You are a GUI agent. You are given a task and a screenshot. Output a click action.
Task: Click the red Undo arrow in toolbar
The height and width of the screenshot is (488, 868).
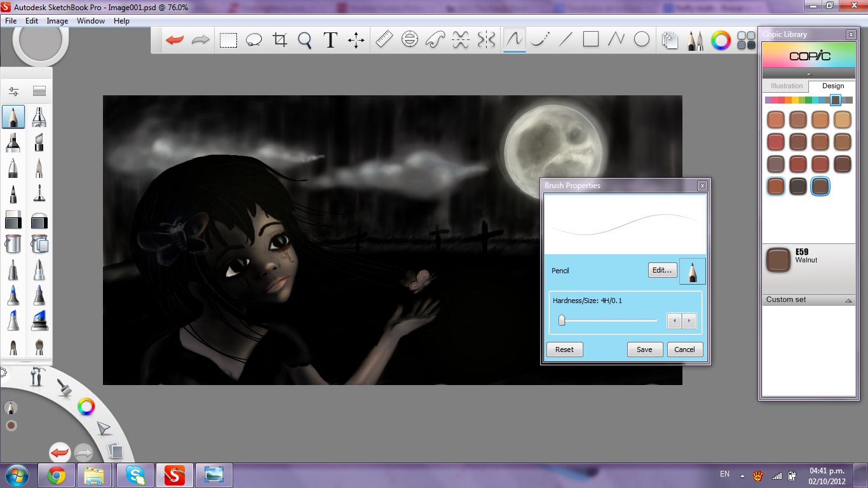click(174, 40)
